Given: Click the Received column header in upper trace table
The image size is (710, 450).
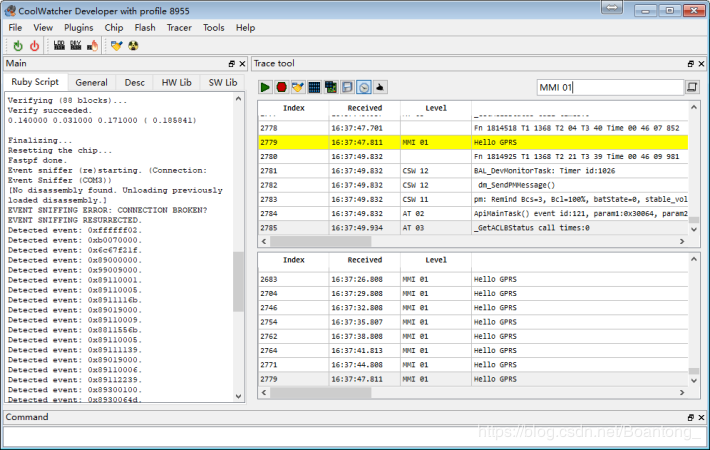Looking at the screenshot, I should click(365, 108).
